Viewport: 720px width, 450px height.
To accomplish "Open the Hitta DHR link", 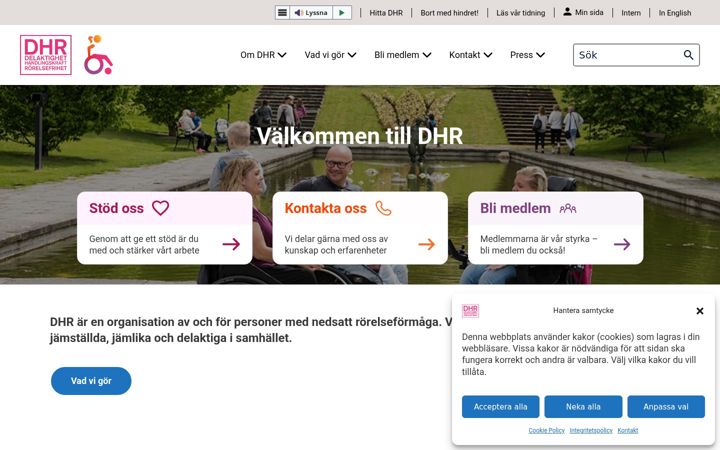I will pos(386,13).
